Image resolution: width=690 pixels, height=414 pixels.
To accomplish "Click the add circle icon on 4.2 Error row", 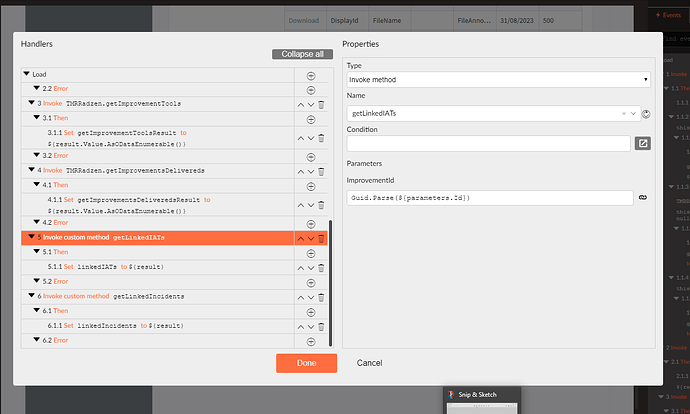I will (311, 224).
